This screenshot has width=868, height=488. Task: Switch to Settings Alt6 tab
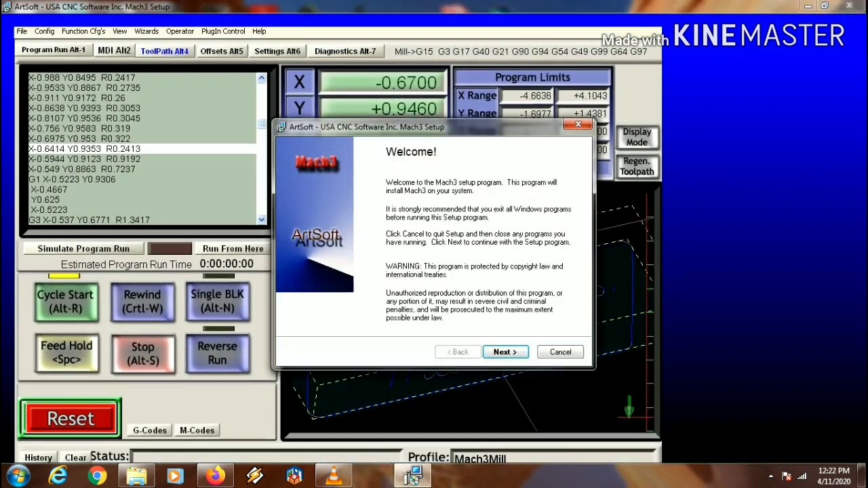(277, 52)
